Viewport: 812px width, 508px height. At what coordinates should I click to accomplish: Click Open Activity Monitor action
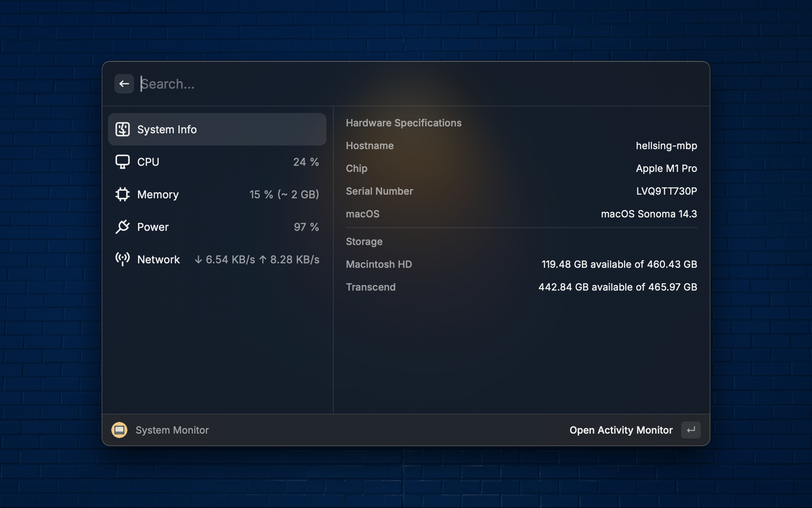tap(621, 430)
